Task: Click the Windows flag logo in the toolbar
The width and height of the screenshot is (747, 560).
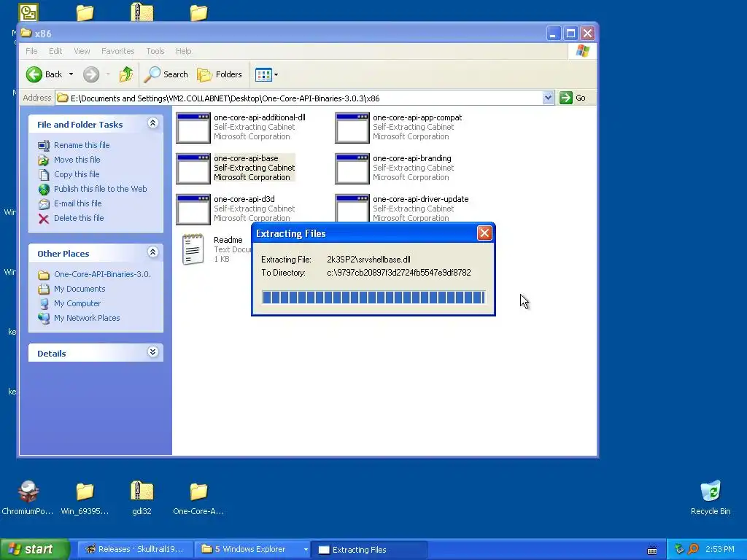Action: [x=582, y=51]
